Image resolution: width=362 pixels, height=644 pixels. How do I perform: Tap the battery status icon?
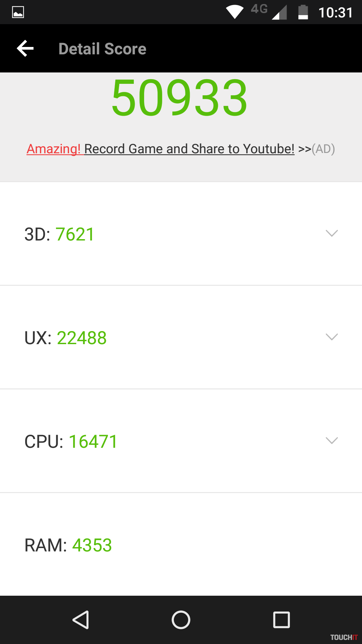(303, 12)
